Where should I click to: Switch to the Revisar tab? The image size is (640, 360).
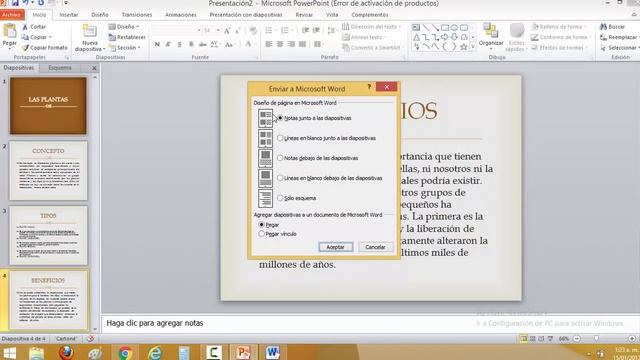[304, 15]
